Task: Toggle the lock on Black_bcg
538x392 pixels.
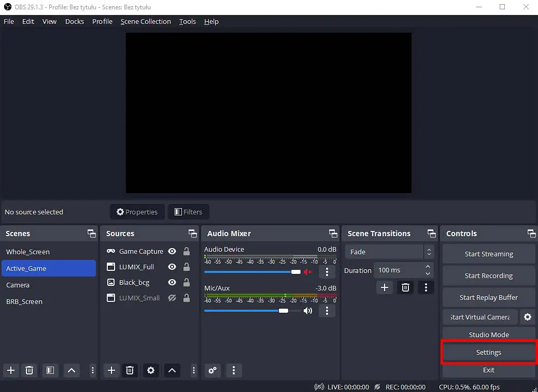Action: point(187,282)
